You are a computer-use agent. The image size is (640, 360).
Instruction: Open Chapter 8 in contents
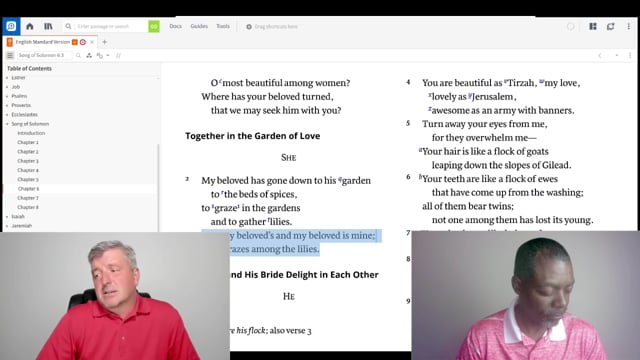pyautogui.click(x=28, y=207)
